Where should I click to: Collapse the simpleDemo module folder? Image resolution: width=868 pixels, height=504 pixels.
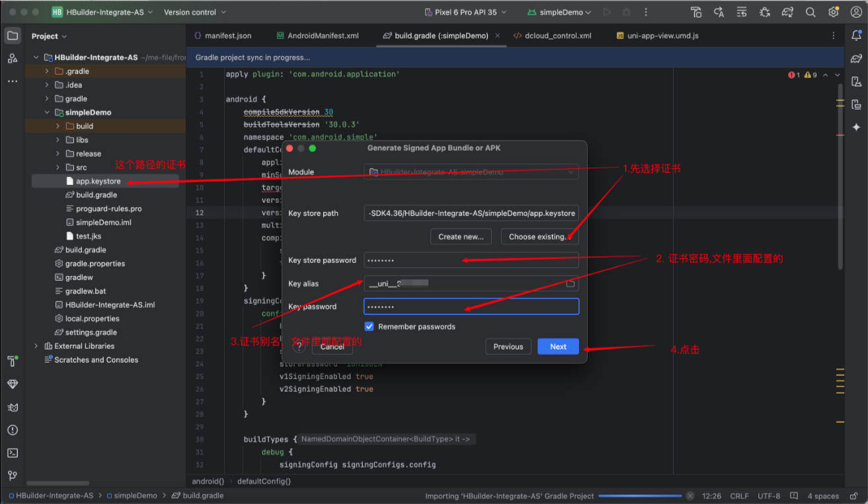coord(47,112)
